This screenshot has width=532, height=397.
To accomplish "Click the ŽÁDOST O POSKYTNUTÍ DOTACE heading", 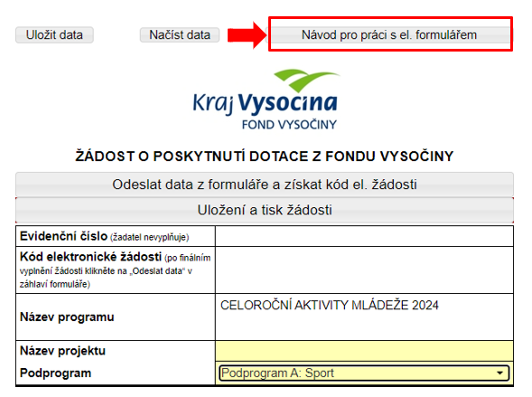I will point(265,156).
